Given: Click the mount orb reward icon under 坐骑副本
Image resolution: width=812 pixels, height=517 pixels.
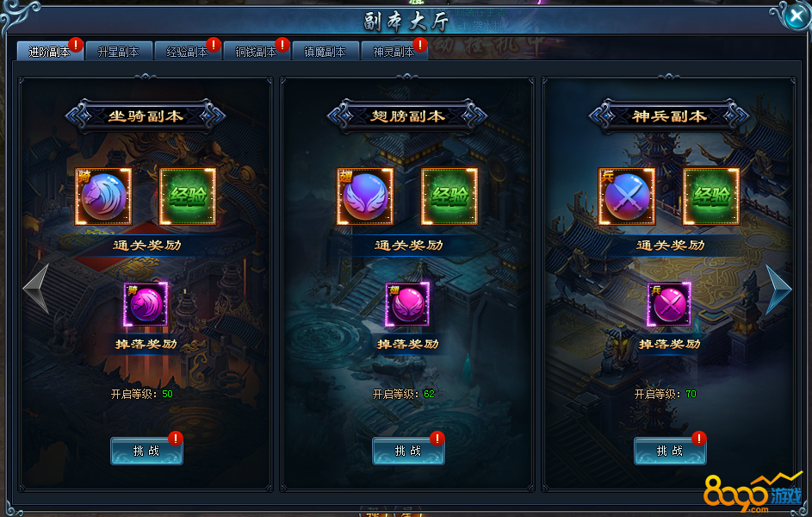Looking at the screenshot, I should click(x=103, y=196).
